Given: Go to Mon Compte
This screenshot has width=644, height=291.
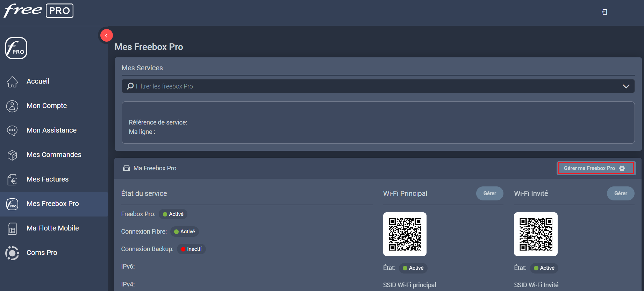Looking at the screenshot, I should (x=54, y=106).
